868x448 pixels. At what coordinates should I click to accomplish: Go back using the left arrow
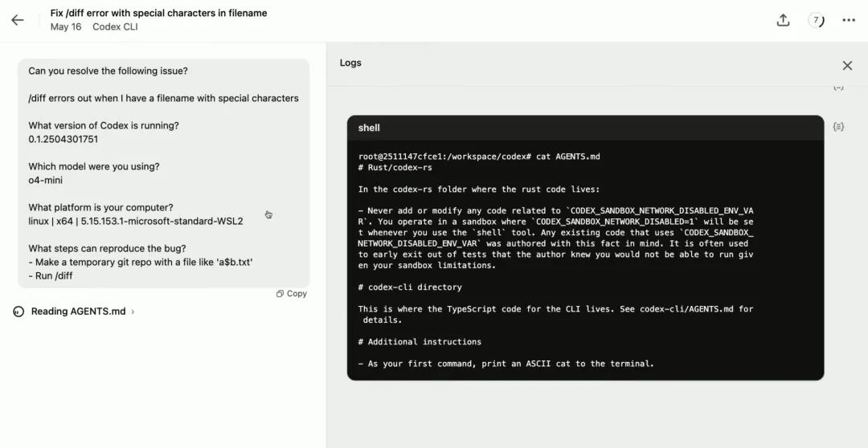[18, 20]
